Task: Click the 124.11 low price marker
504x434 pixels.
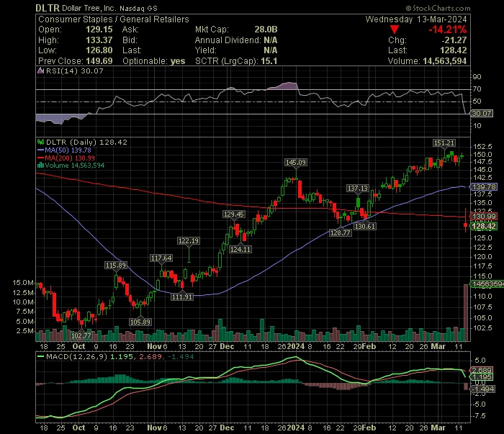Action: pyautogui.click(x=240, y=249)
